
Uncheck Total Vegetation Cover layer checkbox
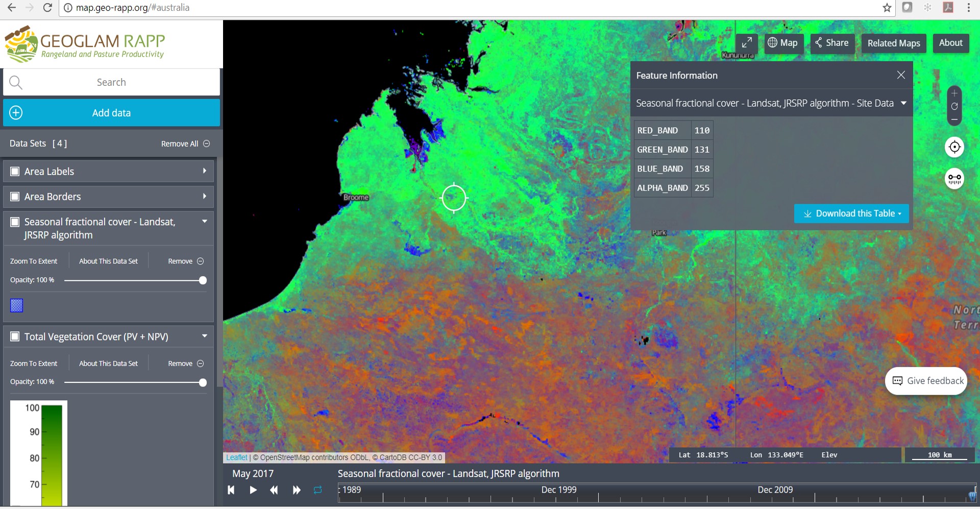point(15,336)
